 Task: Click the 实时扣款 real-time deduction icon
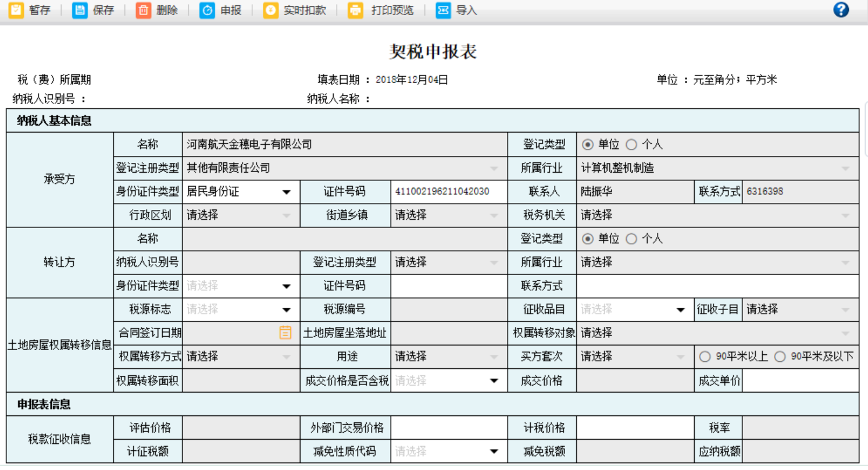[270, 10]
